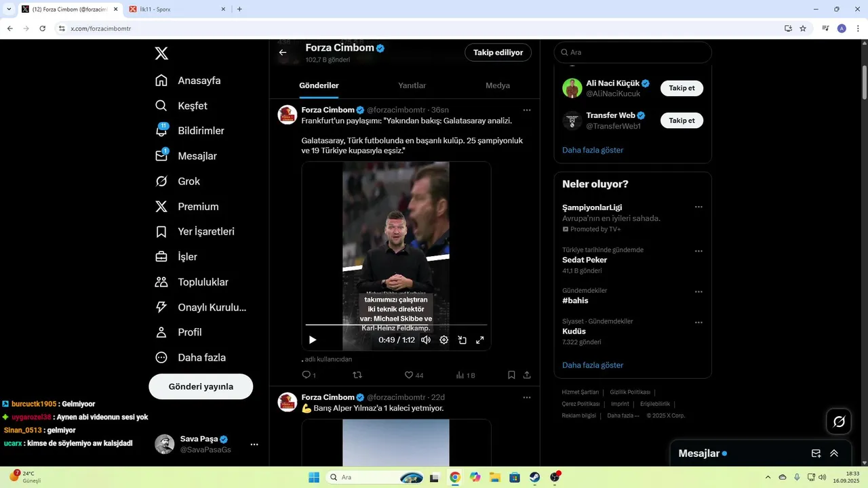The width and height of the screenshot is (868, 488).
Task: Open Daha fazla sidebar menu
Action: pos(191,357)
